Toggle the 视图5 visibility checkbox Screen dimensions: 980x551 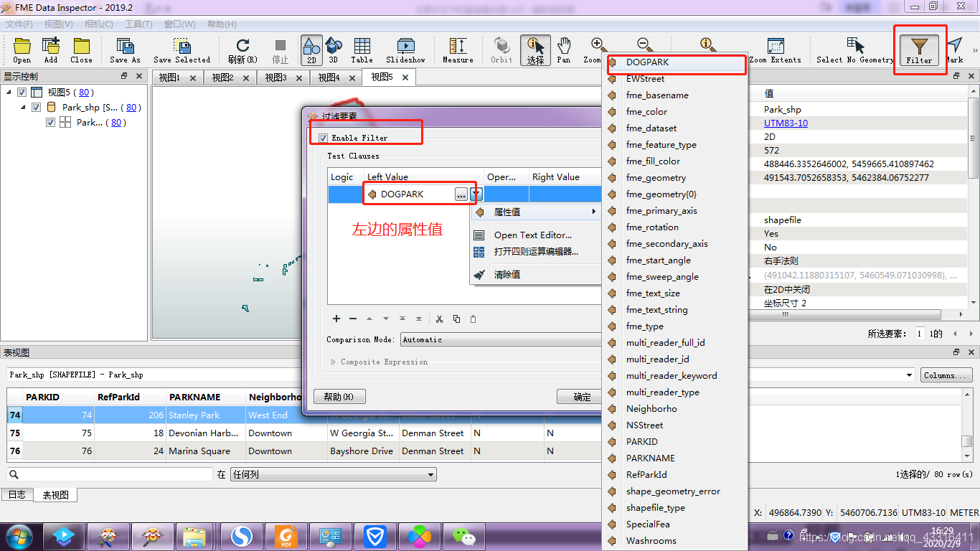click(22, 92)
